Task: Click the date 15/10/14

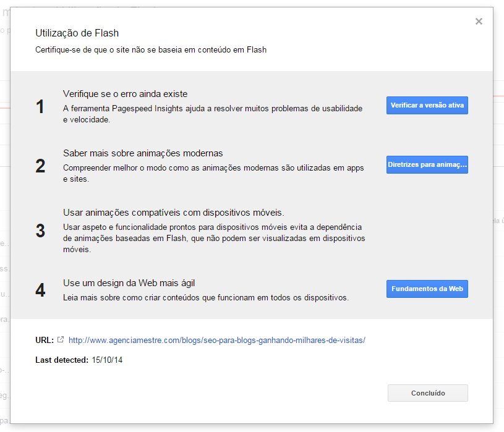Action: click(x=107, y=360)
